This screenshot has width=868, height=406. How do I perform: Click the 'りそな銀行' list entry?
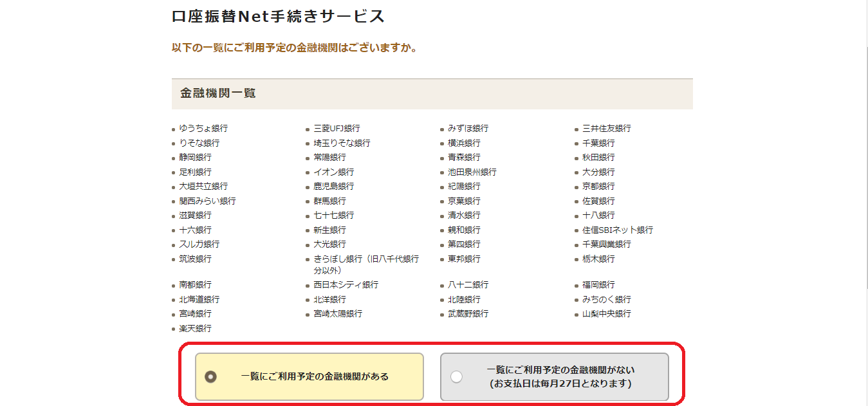(x=199, y=143)
